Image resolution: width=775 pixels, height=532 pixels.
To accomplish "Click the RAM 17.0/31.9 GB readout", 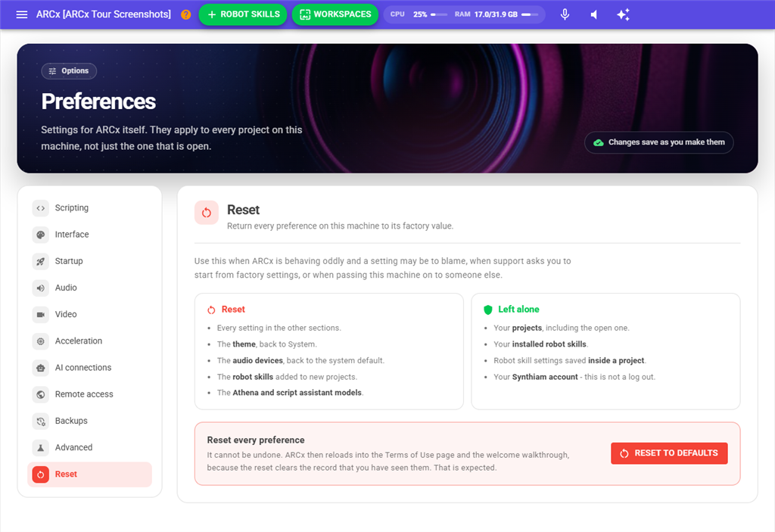I will 487,14.
